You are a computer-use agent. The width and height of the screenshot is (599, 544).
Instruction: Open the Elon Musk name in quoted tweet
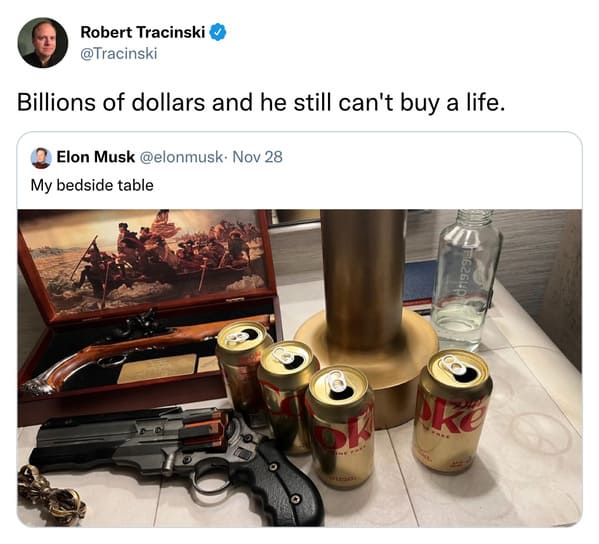coord(96,157)
